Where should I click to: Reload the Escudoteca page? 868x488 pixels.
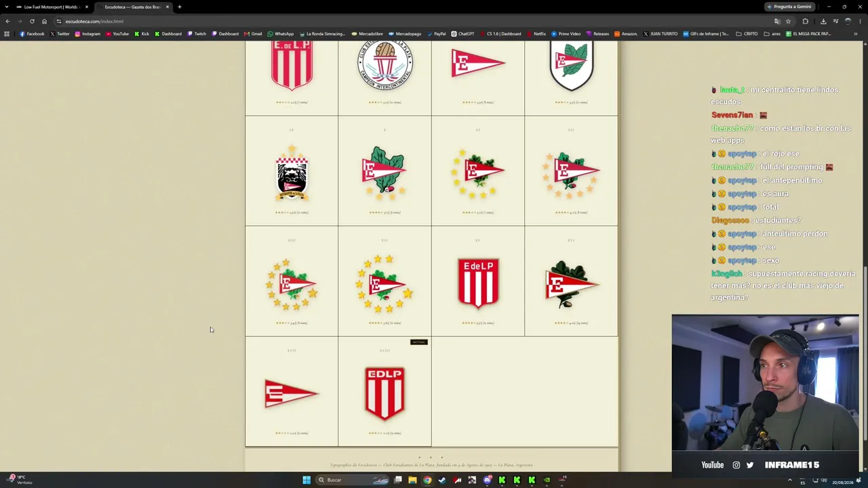coord(32,21)
